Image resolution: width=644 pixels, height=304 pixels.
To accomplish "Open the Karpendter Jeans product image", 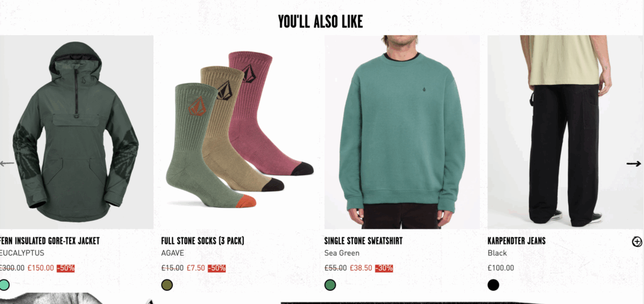I will click(565, 132).
